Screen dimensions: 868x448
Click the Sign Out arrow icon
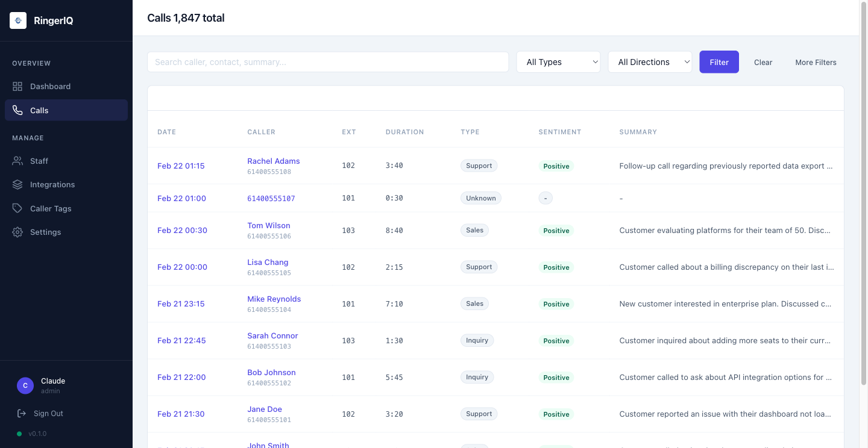[x=22, y=413]
